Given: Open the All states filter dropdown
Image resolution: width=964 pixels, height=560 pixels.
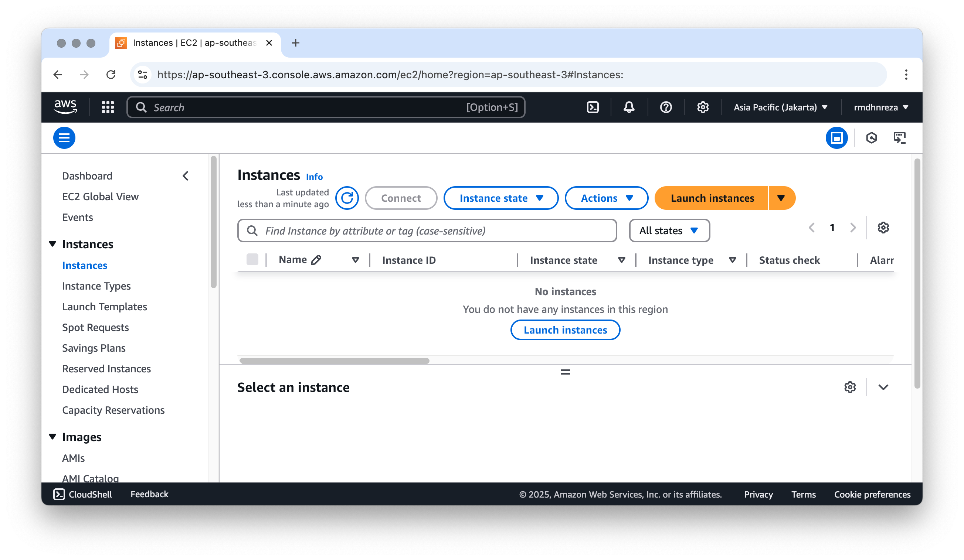Looking at the screenshot, I should pos(669,231).
